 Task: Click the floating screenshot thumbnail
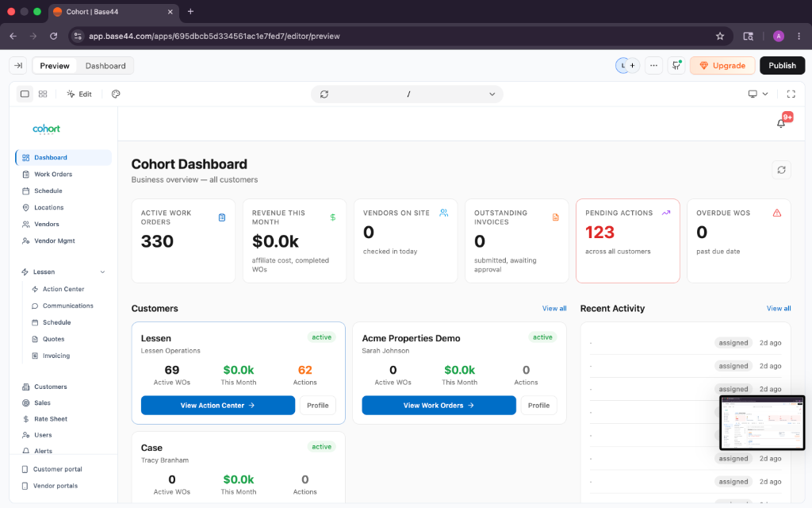(x=762, y=422)
